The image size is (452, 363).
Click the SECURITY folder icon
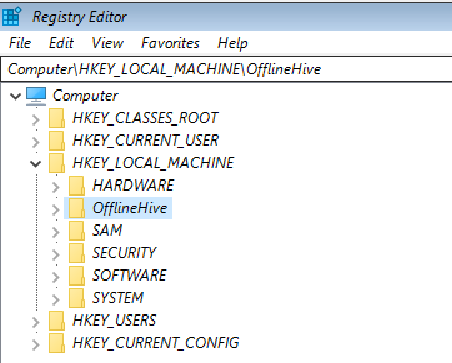click(x=77, y=253)
